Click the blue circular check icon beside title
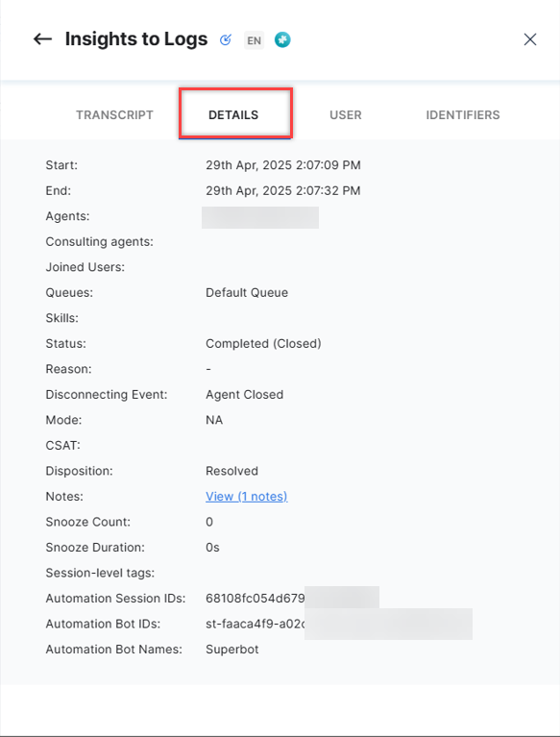 click(x=226, y=40)
